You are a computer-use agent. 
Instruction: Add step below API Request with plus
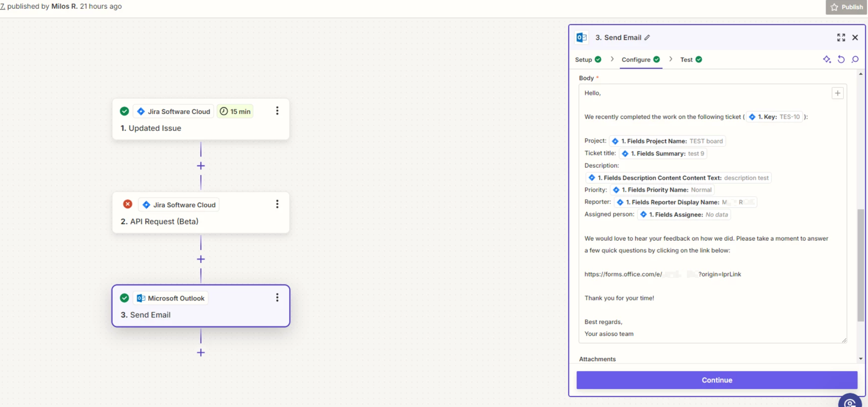pyautogui.click(x=201, y=259)
